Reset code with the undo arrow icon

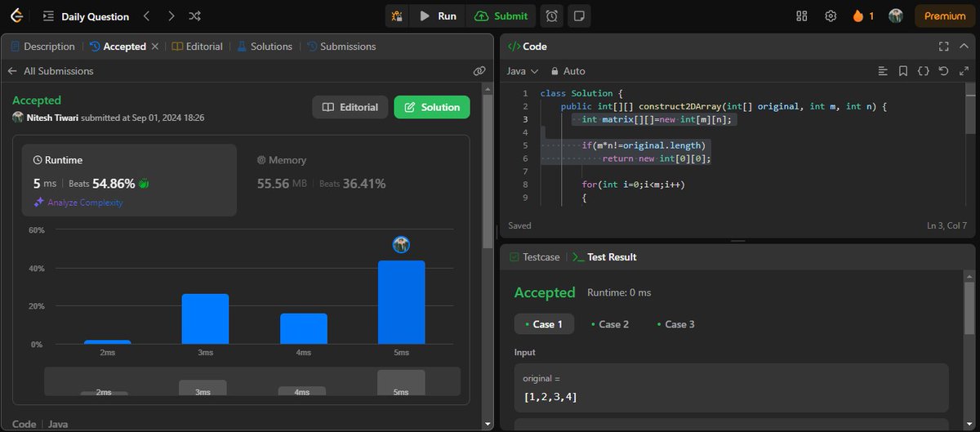coord(944,71)
